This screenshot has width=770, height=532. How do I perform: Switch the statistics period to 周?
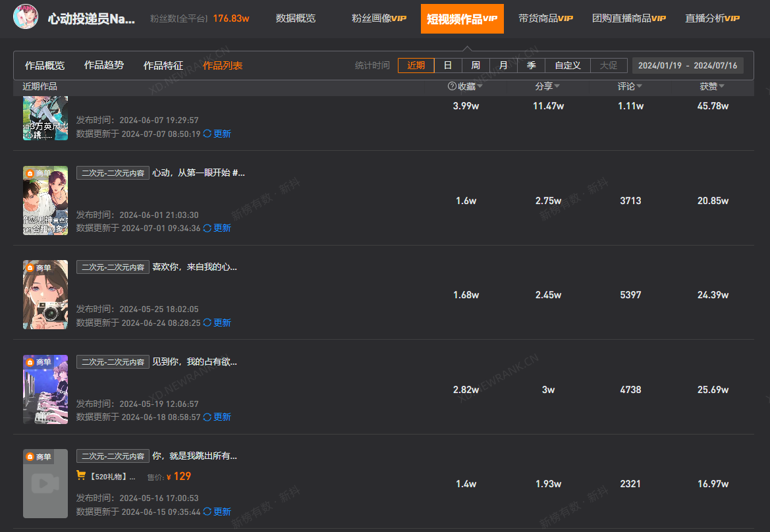point(476,65)
